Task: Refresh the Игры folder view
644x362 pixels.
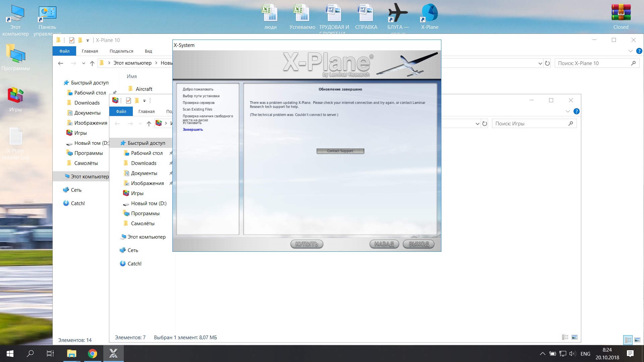Action: point(485,124)
